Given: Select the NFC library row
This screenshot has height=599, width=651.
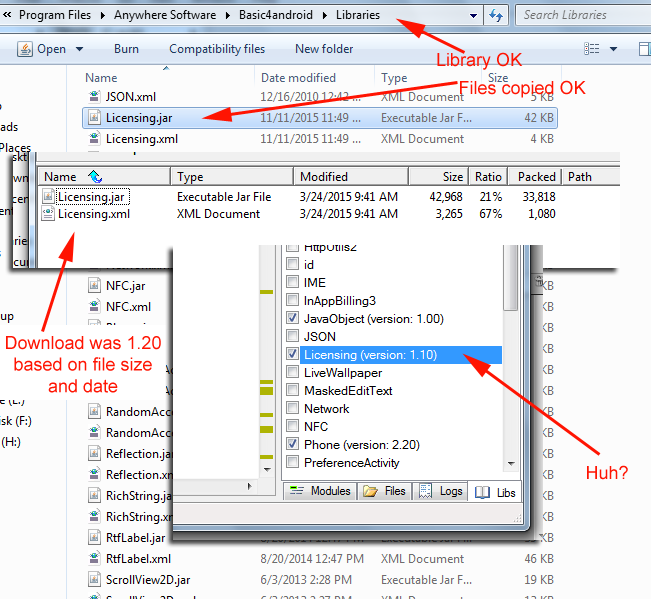Looking at the screenshot, I should 316,426.
